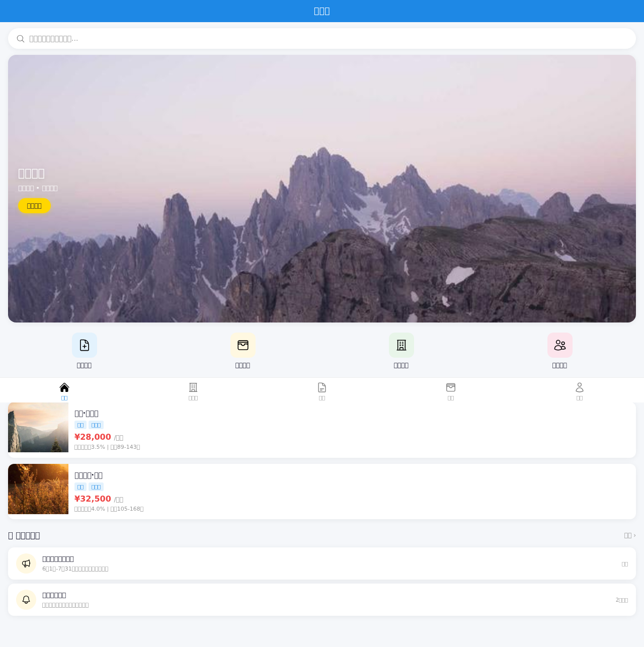
Task: Click the listing details mentioning 4.0%
Action: (109, 509)
